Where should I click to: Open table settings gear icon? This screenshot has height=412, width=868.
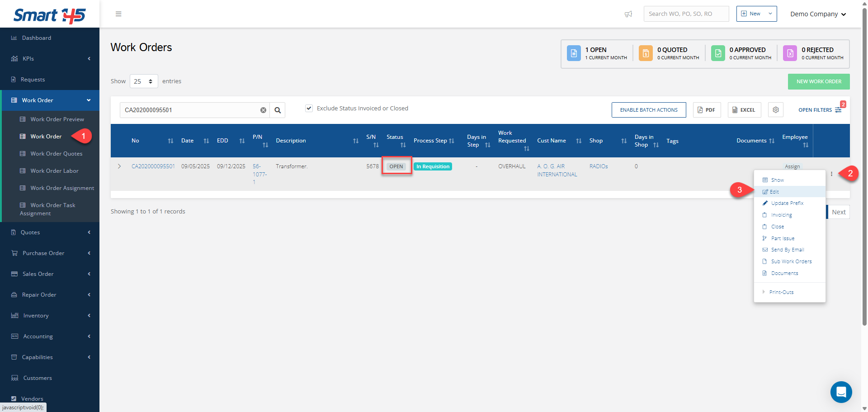(776, 110)
